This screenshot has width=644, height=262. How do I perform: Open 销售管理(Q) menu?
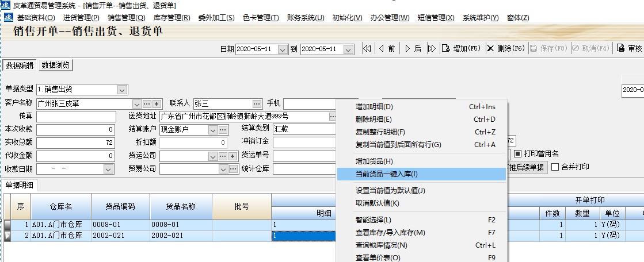tap(127, 18)
